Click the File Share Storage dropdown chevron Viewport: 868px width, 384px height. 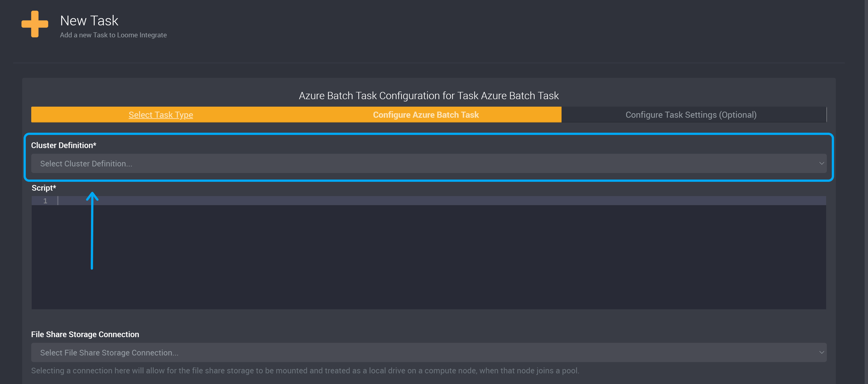click(x=822, y=353)
